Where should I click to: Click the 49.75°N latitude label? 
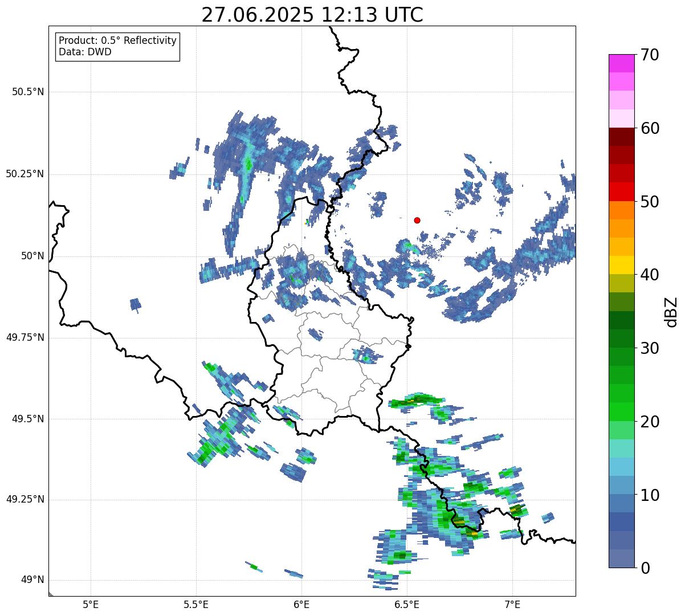25,337
